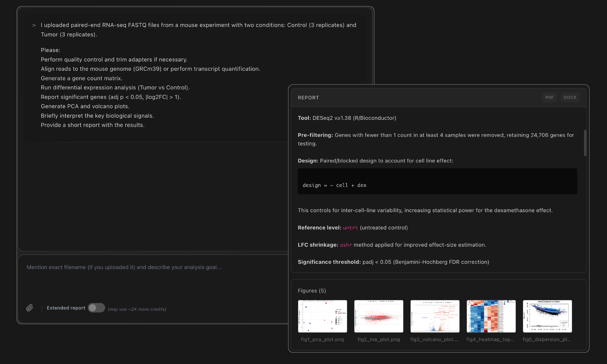Image resolution: width=607 pixels, height=364 pixels.
Task: Export the report as DOCX
Action: 570,97
